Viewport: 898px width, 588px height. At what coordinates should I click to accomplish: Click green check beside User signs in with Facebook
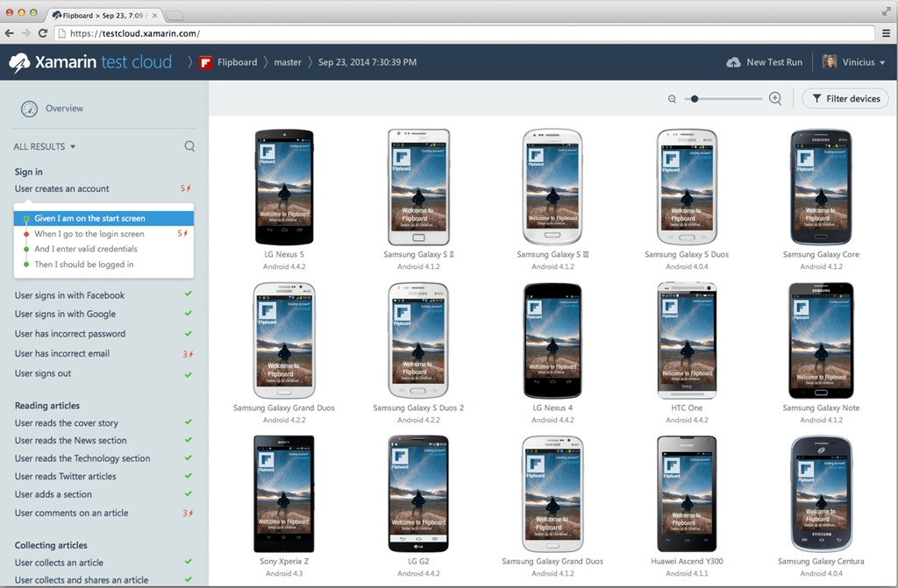coord(188,294)
